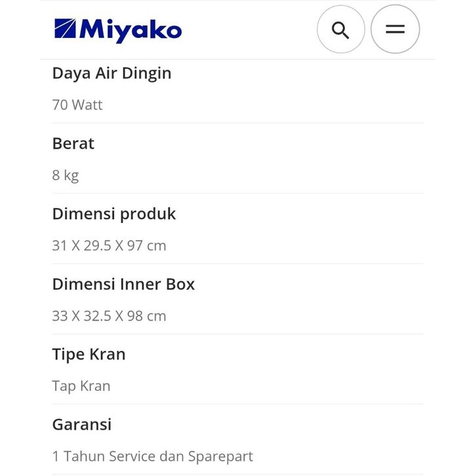
Task: Click the blue Miyako logo emblem
Action: coord(65,30)
